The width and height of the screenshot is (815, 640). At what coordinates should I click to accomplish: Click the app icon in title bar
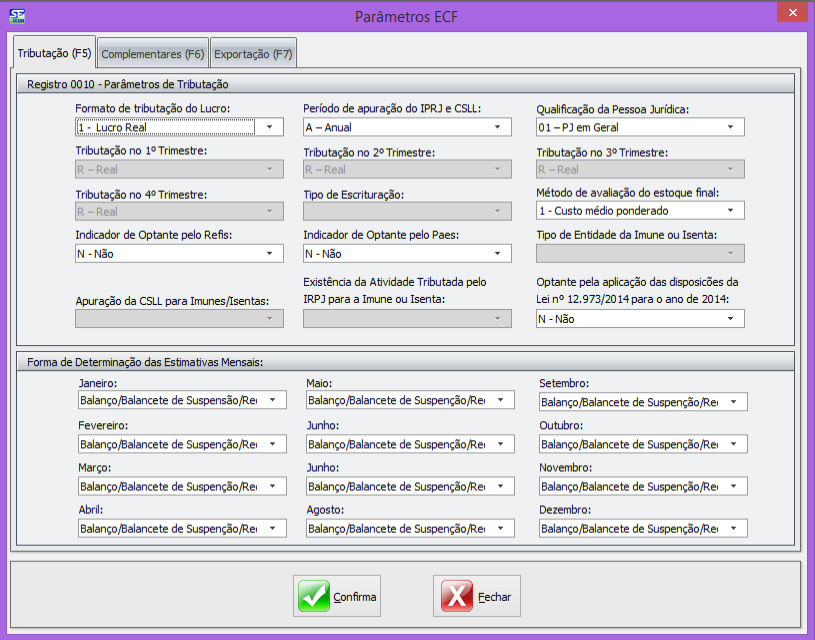point(17,16)
